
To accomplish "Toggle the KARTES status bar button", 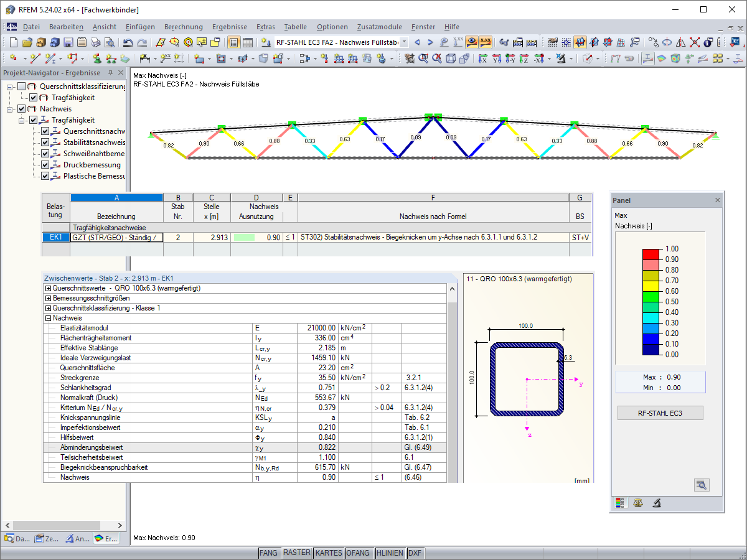I will click(x=329, y=553).
